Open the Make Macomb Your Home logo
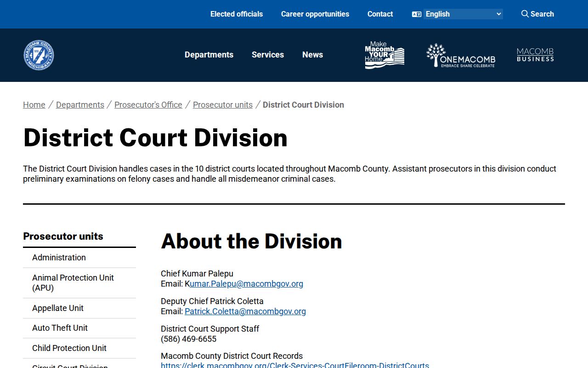 384,55
